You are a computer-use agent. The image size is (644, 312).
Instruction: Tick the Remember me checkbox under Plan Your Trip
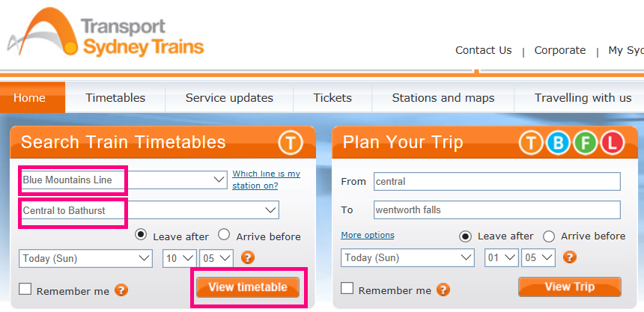[x=347, y=288]
